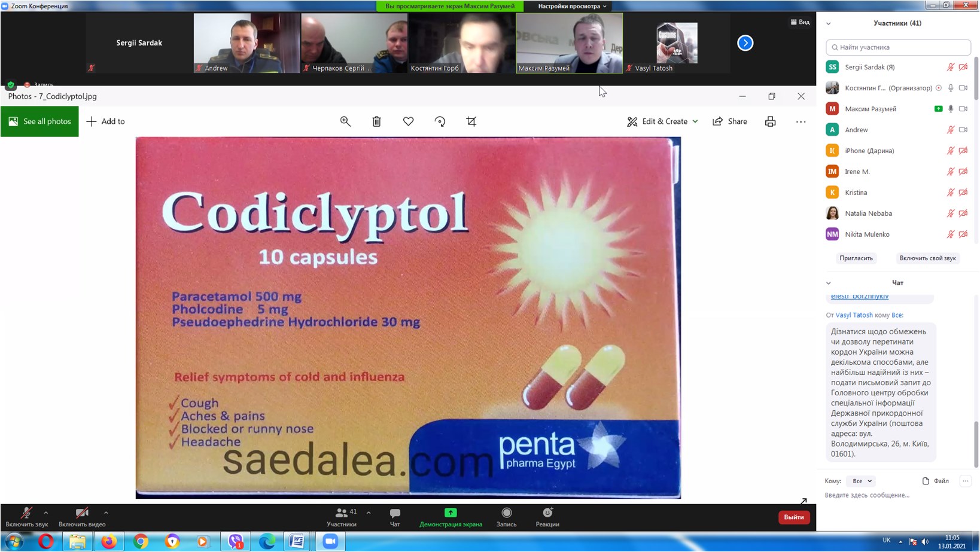Open Кому: Все recipient dropdown
This screenshot has height=552, width=980.
coord(862,481)
